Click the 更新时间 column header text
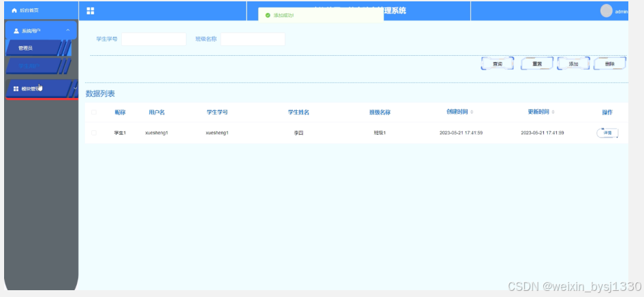 538,112
